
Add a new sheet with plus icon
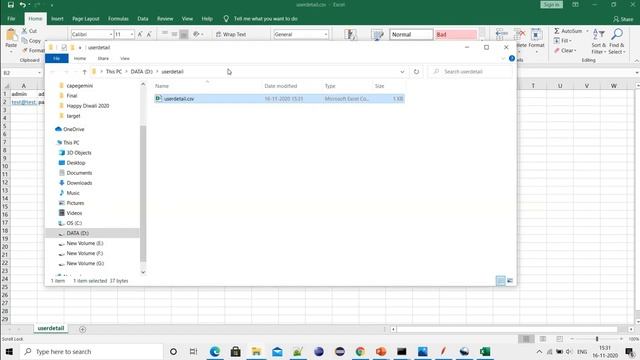pos(82,329)
